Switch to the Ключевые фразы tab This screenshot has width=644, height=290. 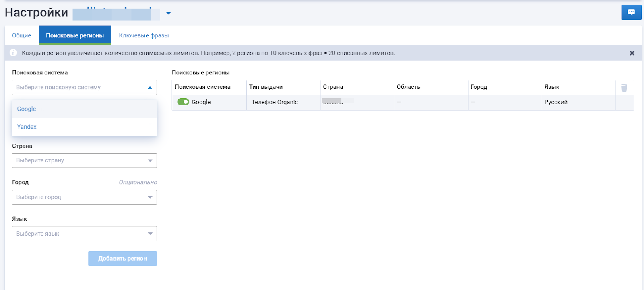click(144, 35)
